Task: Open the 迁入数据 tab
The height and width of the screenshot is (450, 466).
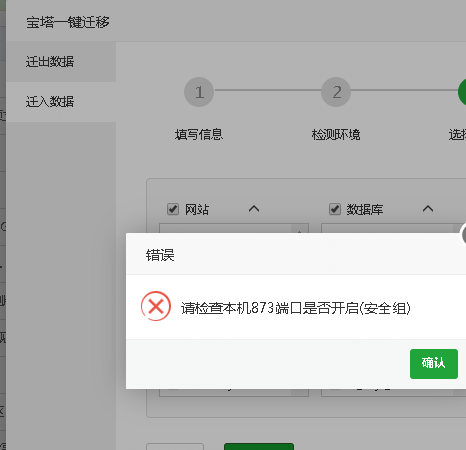Action: pos(61,102)
